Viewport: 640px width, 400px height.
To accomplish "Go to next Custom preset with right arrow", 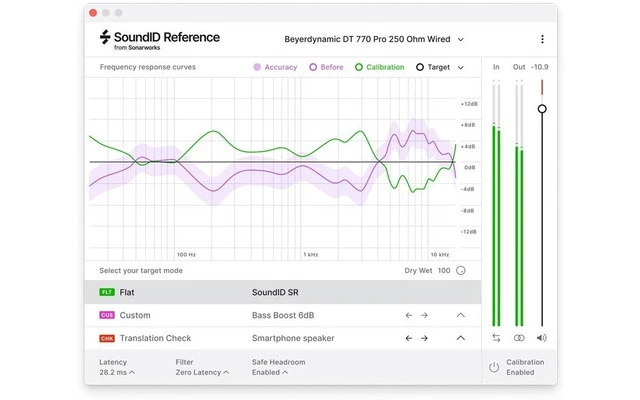I will point(424,315).
